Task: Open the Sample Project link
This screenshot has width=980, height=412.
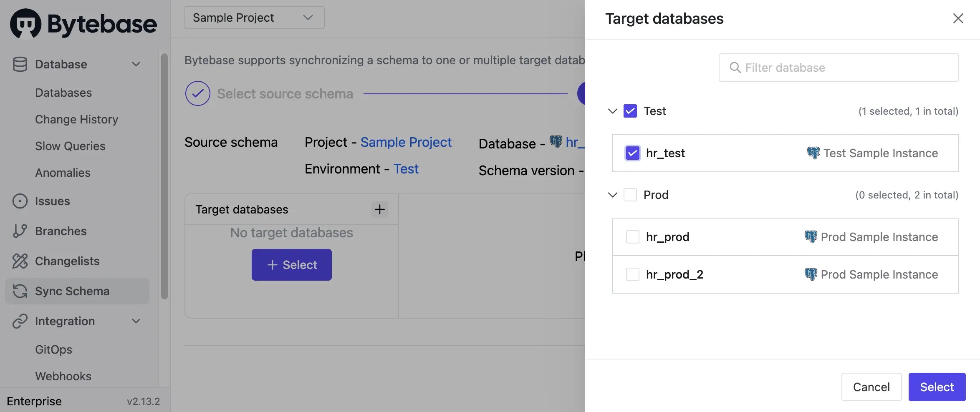Action: coord(406,142)
